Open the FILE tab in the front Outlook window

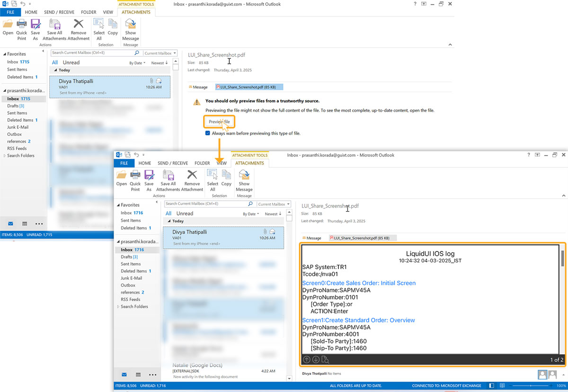coord(124,163)
